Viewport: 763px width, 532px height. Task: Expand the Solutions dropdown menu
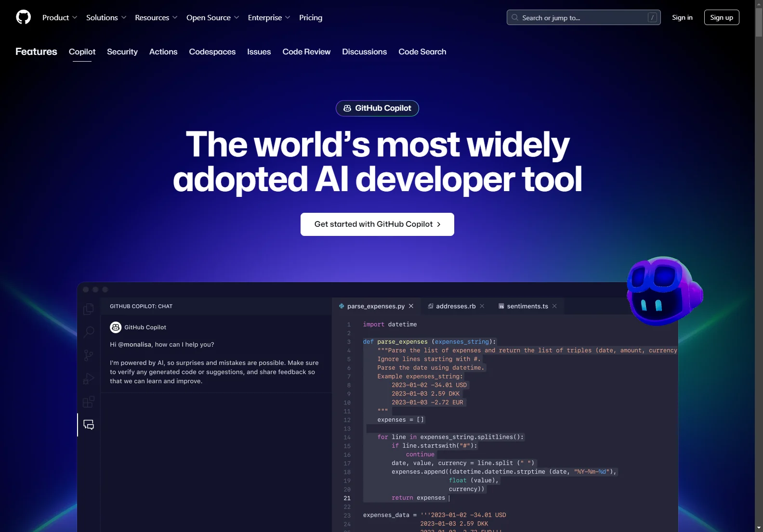coord(106,17)
